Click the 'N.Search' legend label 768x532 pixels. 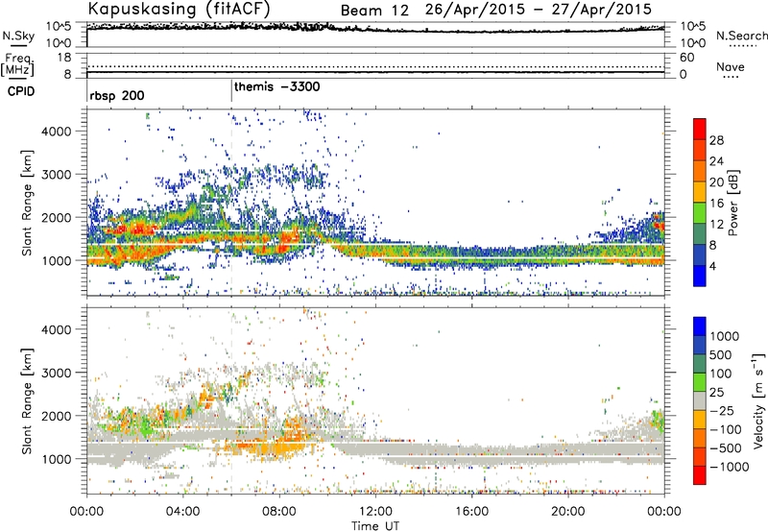[742, 36]
